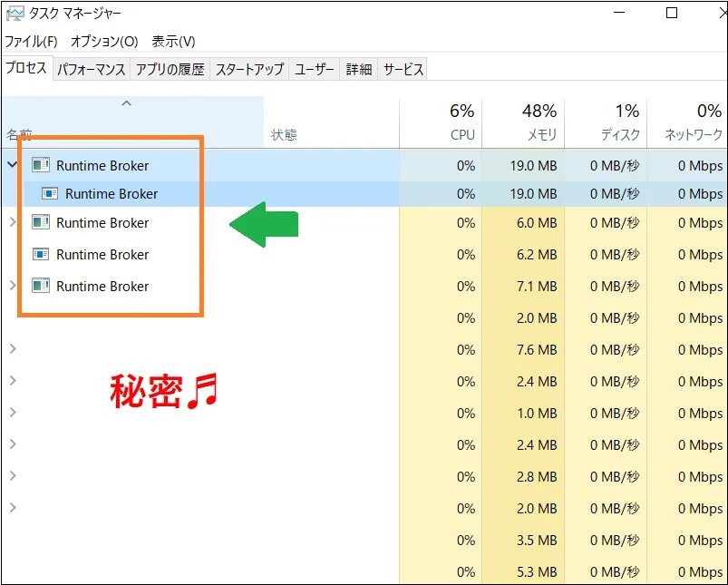Switch to the 詳細 tab

pos(359,69)
